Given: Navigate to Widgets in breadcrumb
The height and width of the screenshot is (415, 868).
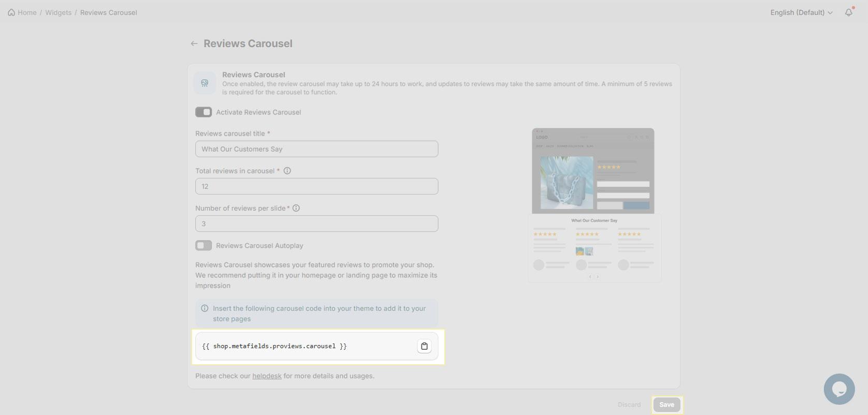Looking at the screenshot, I should [58, 12].
